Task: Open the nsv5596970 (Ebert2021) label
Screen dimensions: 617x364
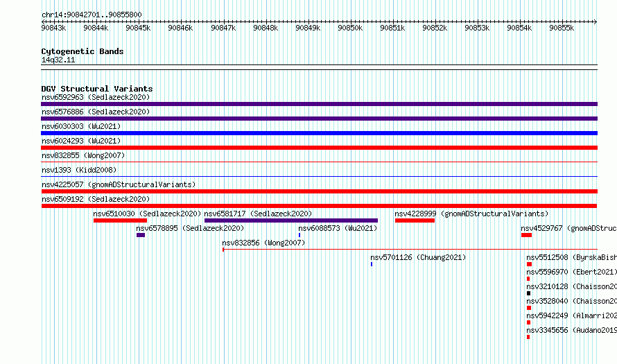Action: point(571,272)
